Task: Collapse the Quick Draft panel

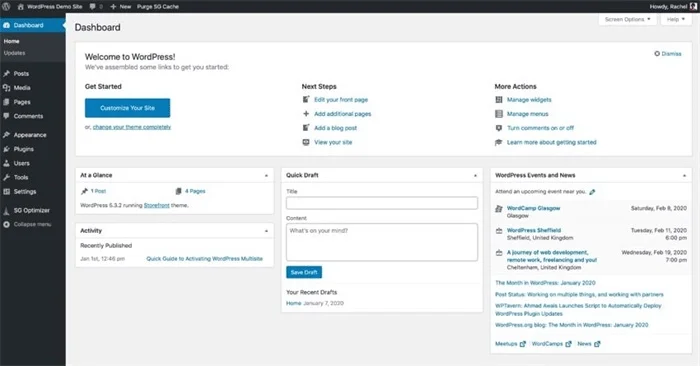Action: click(475, 176)
